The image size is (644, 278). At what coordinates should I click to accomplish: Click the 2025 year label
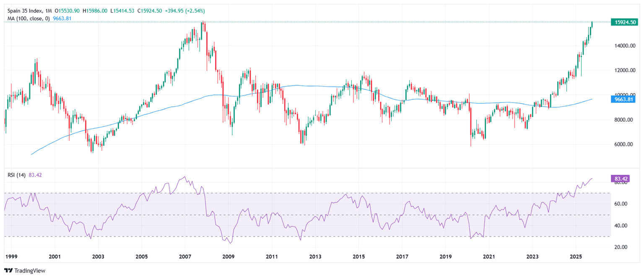(x=576, y=256)
